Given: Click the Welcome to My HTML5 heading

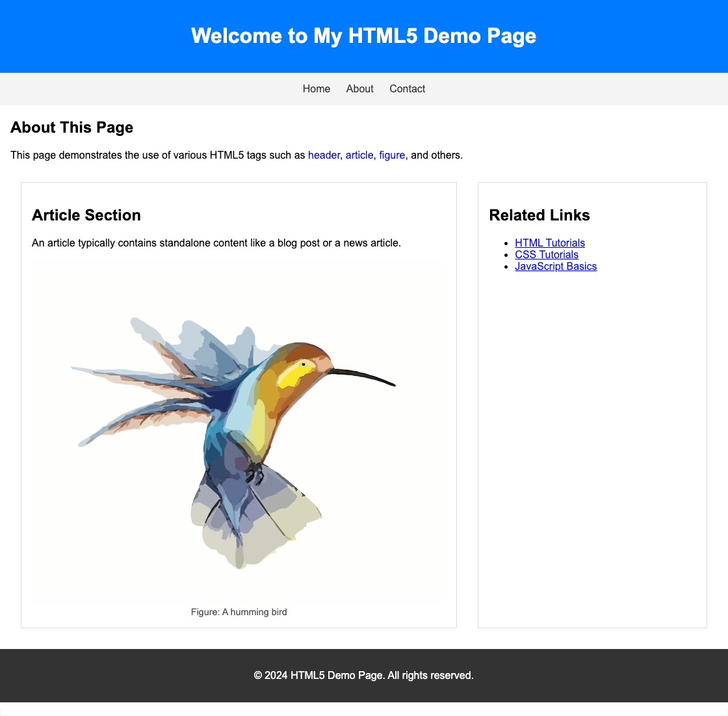Looking at the screenshot, I should point(364,36).
